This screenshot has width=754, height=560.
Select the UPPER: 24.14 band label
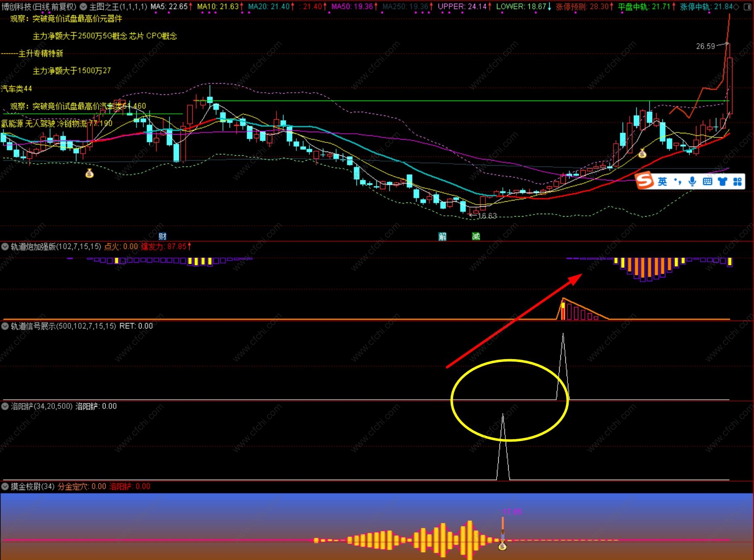[462, 7]
